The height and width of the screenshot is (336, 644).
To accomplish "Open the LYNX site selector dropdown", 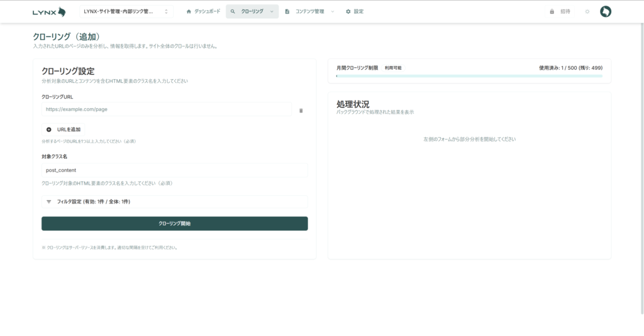I will (x=127, y=11).
